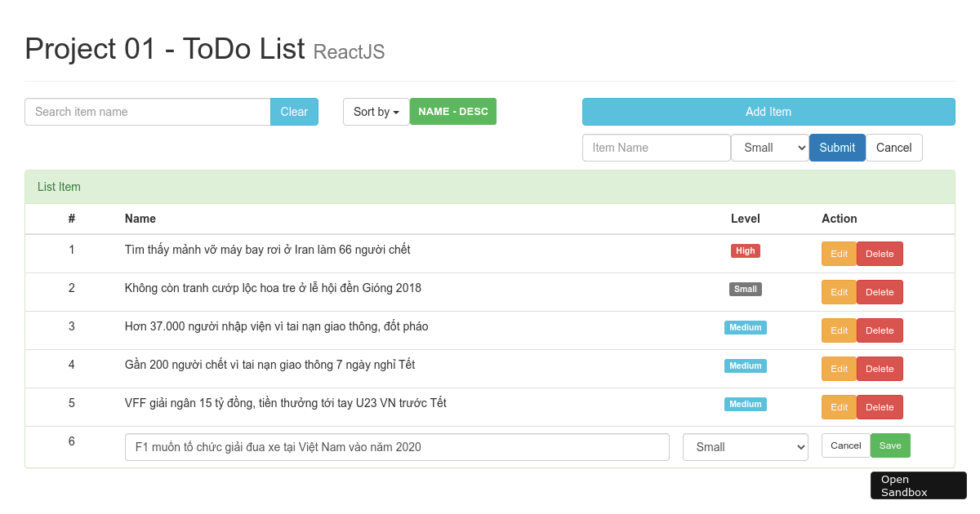The height and width of the screenshot is (514, 980).
Task: Click the High level badge on row 1
Action: pyautogui.click(x=745, y=250)
